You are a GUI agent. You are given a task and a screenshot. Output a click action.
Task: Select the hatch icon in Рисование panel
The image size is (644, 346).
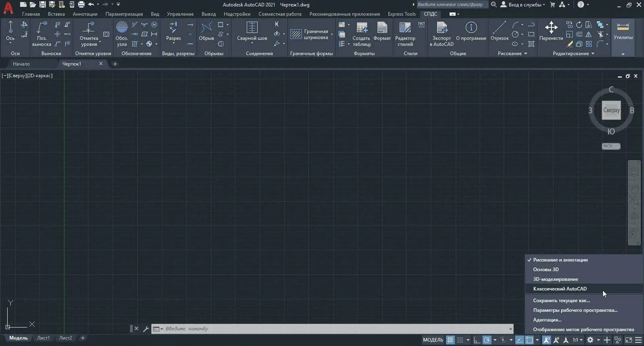[x=531, y=44]
